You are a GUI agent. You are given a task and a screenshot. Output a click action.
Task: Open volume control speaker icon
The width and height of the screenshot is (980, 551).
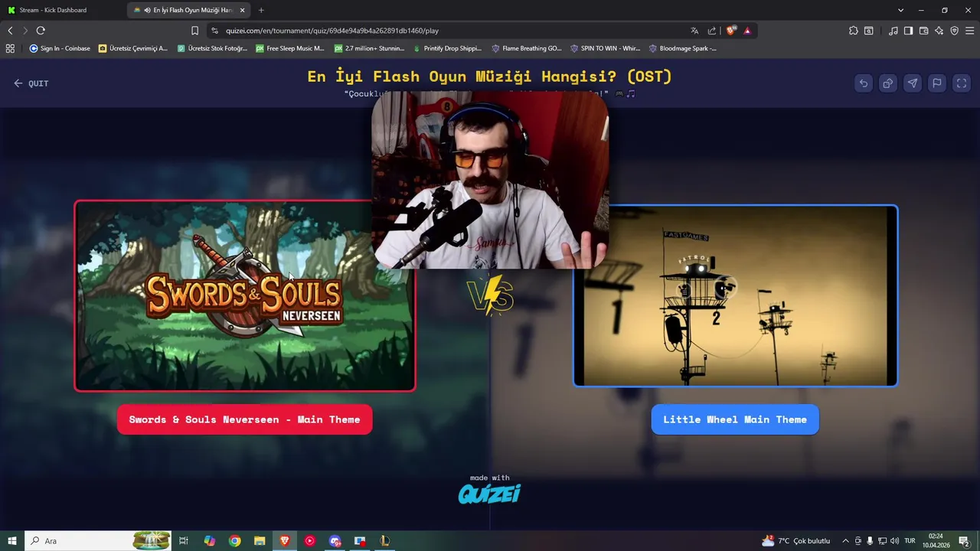pyautogui.click(x=894, y=541)
